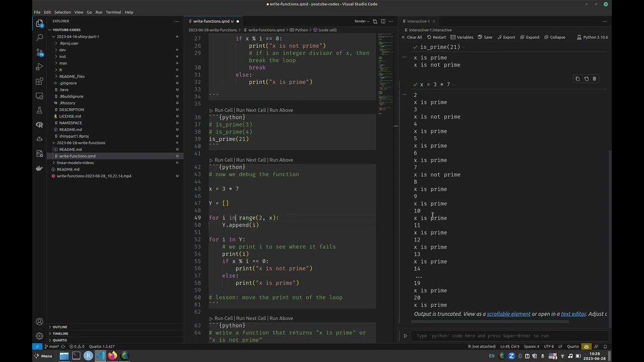The image size is (644, 362).
Task: Open the Search view in activity bar
Action: coord(40,38)
